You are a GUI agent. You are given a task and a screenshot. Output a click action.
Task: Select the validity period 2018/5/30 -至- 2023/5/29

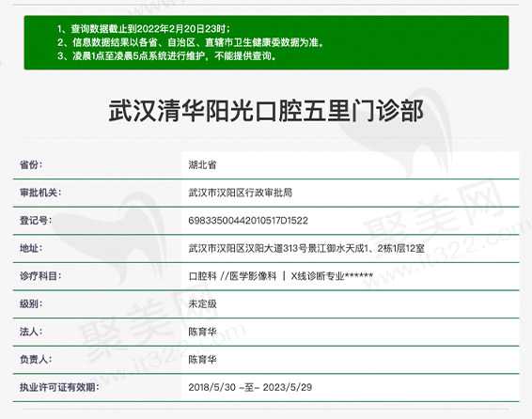pyautogui.click(x=250, y=387)
